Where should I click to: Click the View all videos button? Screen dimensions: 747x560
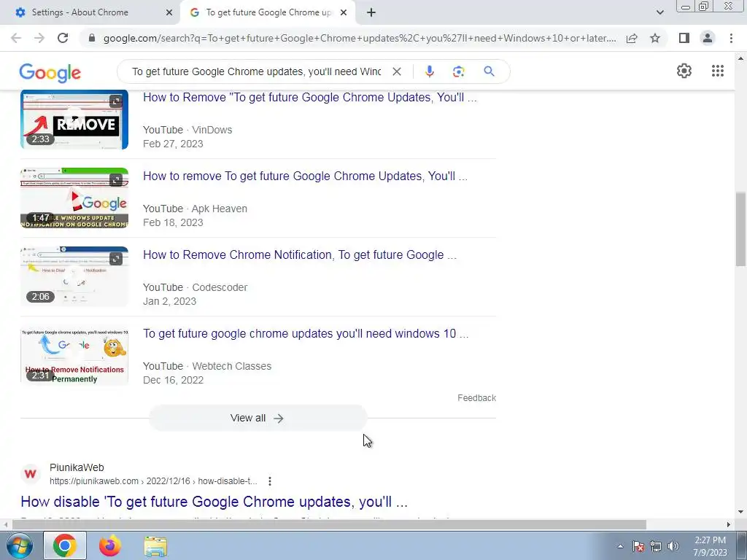[258, 418]
